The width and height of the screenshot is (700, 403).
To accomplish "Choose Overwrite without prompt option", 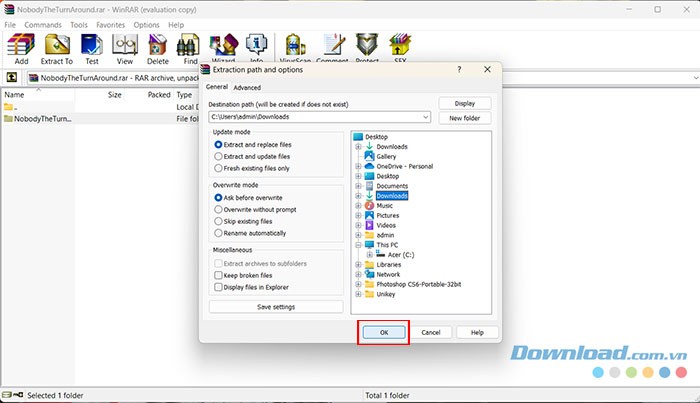I will click(x=219, y=209).
